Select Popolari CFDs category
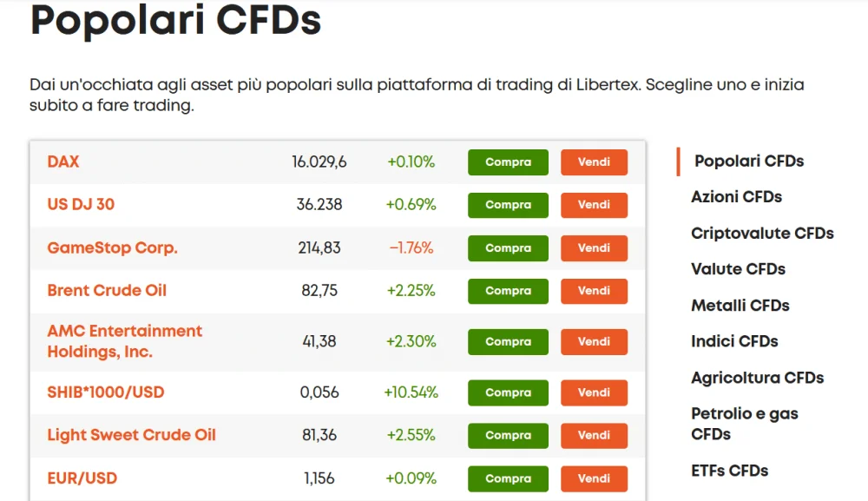Screen dimensions: 868x501 pos(749,162)
